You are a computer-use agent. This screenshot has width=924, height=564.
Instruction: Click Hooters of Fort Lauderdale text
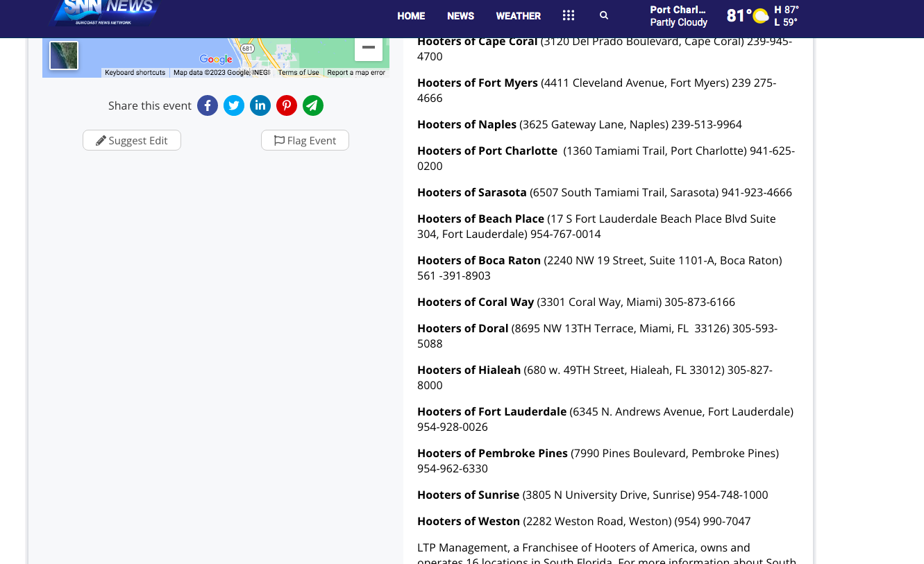click(492, 411)
